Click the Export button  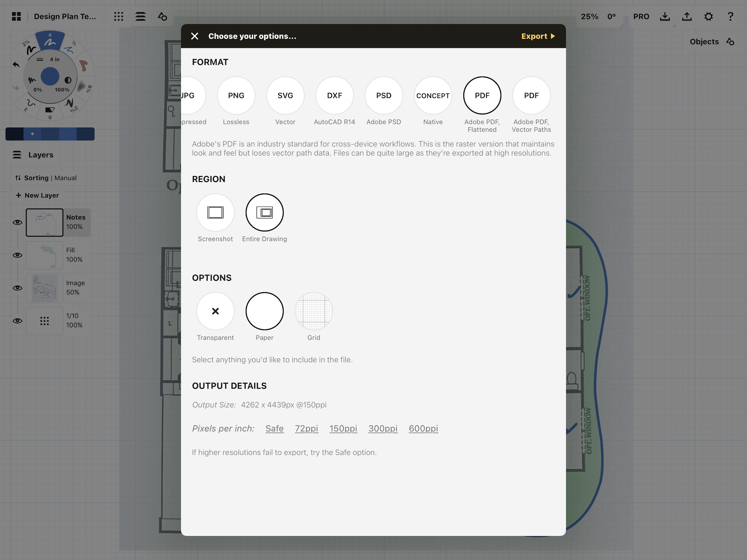pos(537,36)
